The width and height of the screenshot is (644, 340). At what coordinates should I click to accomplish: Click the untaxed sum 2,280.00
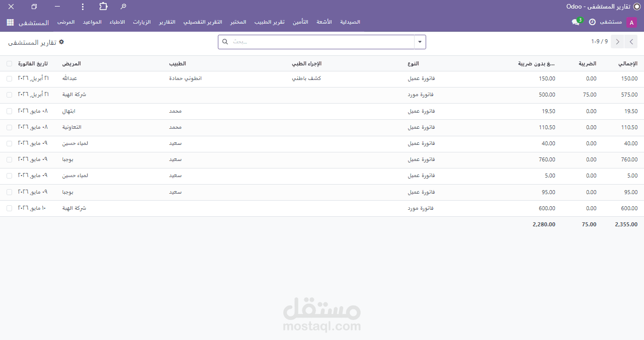(x=544, y=225)
